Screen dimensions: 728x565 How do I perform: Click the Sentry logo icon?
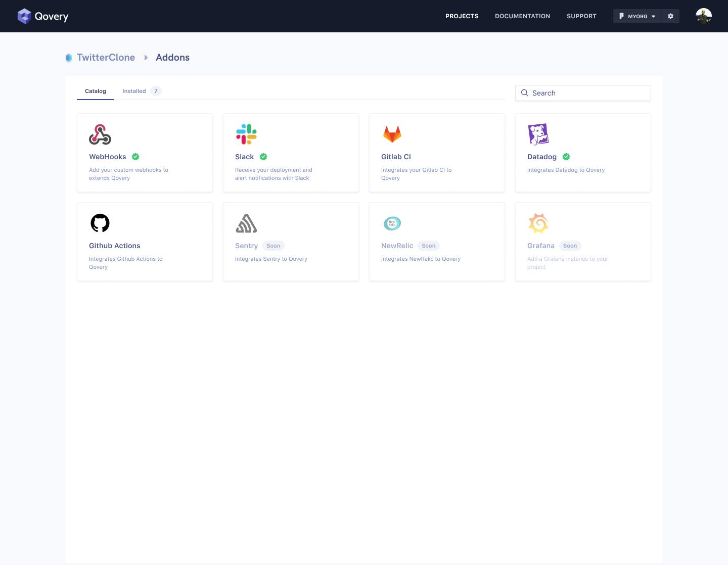[x=246, y=223]
